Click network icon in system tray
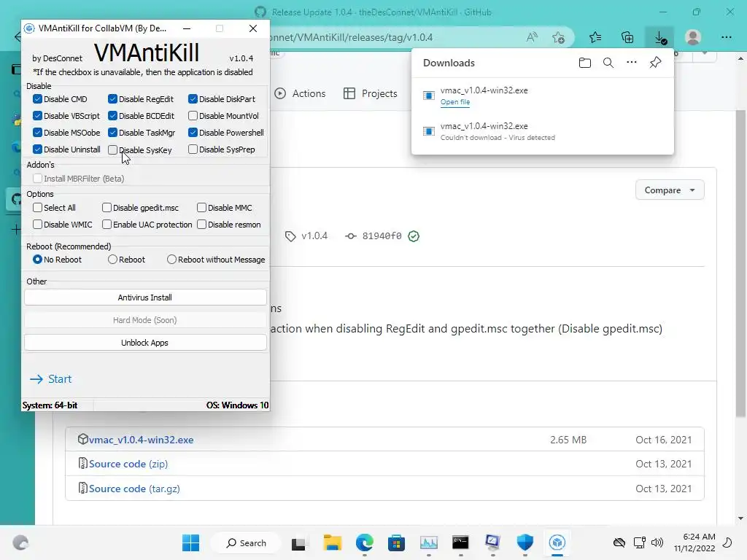This screenshot has height=560, width=747. point(639,542)
